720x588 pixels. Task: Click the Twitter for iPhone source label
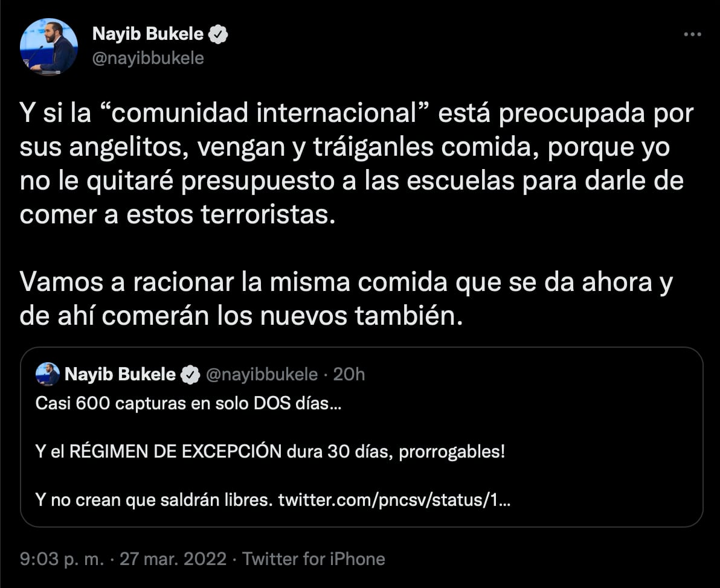pos(313,559)
